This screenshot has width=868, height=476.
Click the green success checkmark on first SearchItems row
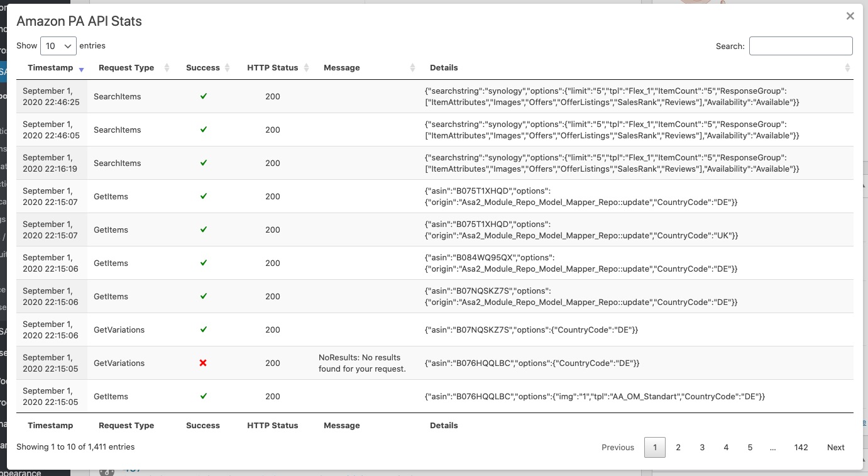pyautogui.click(x=203, y=96)
